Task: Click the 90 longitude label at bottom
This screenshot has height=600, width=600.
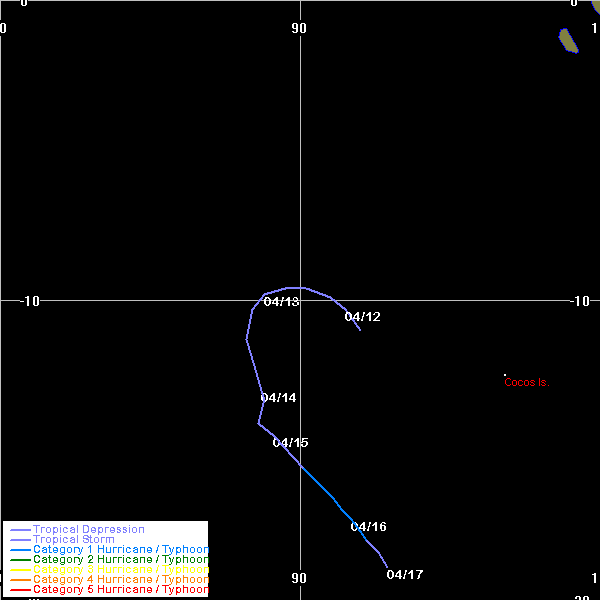Action: 299,578
